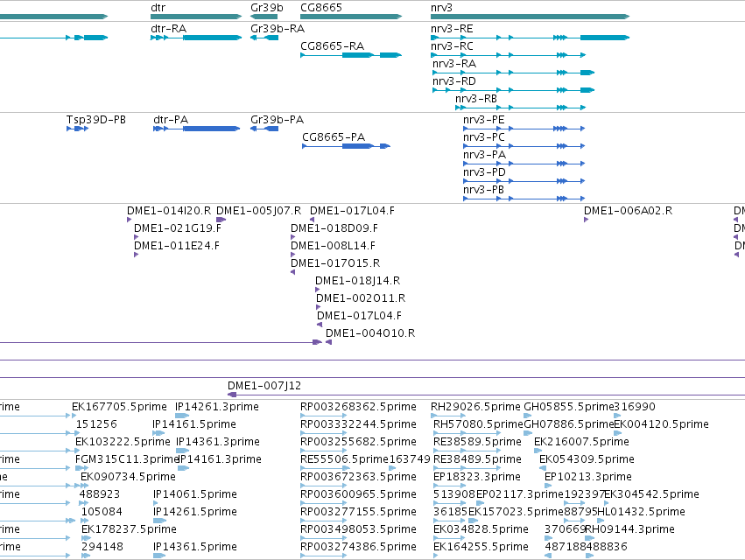Click the RP003255682.5prime EST label
The height and width of the screenshot is (560, 745).
click(x=358, y=442)
